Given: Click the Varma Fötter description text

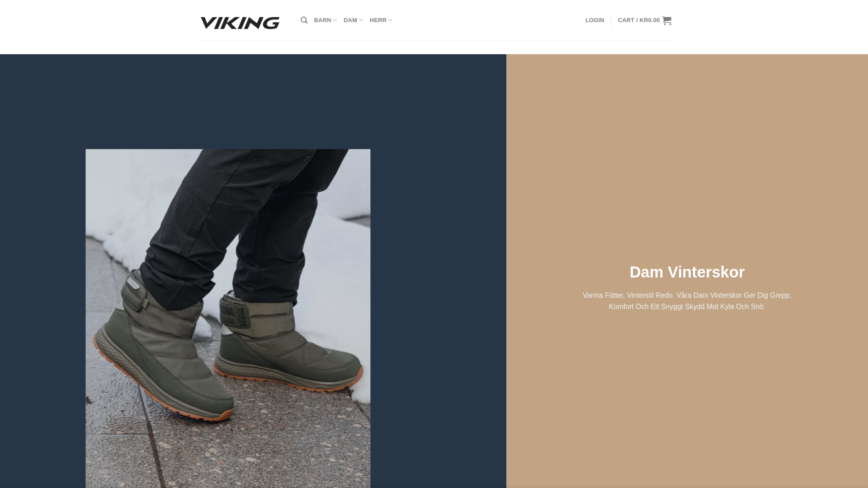Looking at the screenshot, I should (687, 301).
